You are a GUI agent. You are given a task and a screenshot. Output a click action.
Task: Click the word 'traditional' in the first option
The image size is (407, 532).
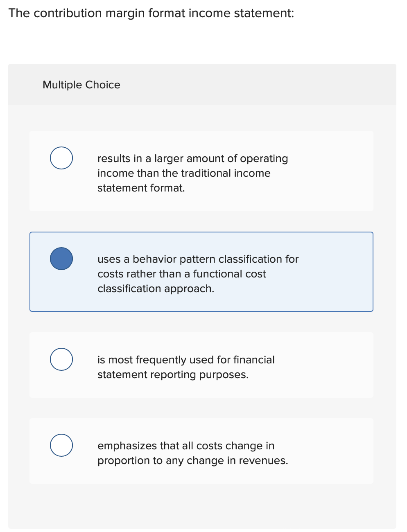point(204,173)
